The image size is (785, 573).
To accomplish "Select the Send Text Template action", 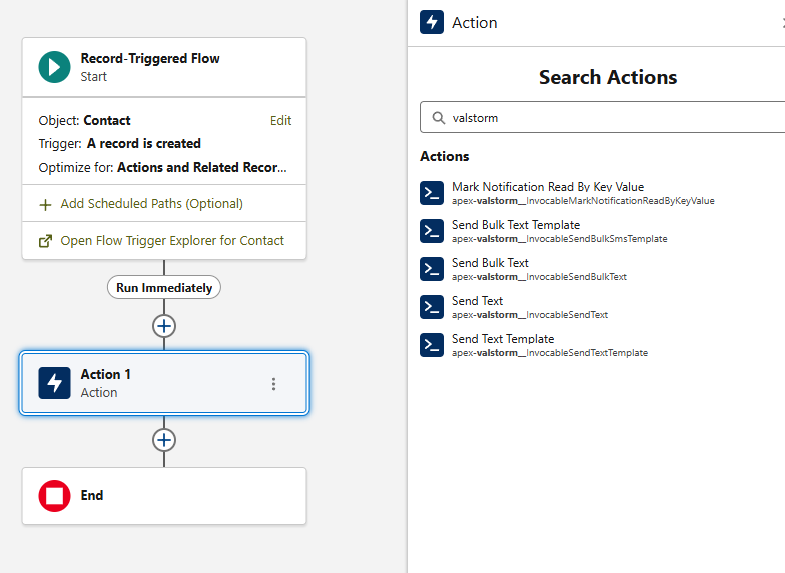I will pos(502,339).
